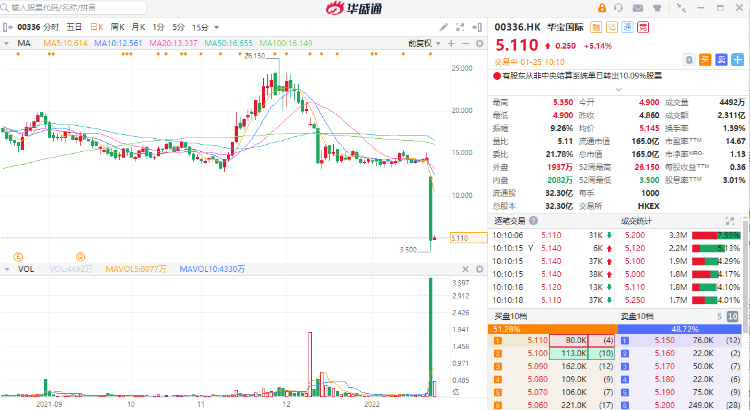Click the MA5:10.614 indicator label
The image size is (750, 410).
pyautogui.click(x=65, y=43)
